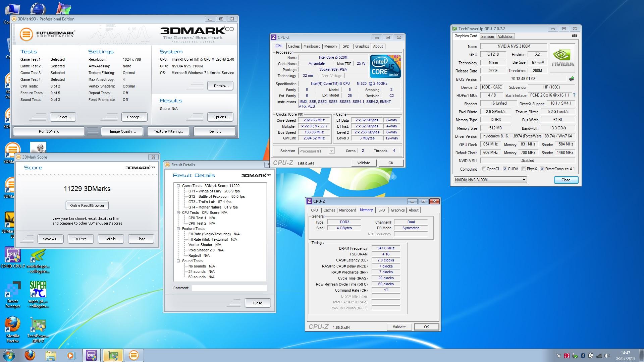The height and width of the screenshot is (362, 644).
Task: Open Windows Media Player taskbar icon
Action: tap(71, 355)
